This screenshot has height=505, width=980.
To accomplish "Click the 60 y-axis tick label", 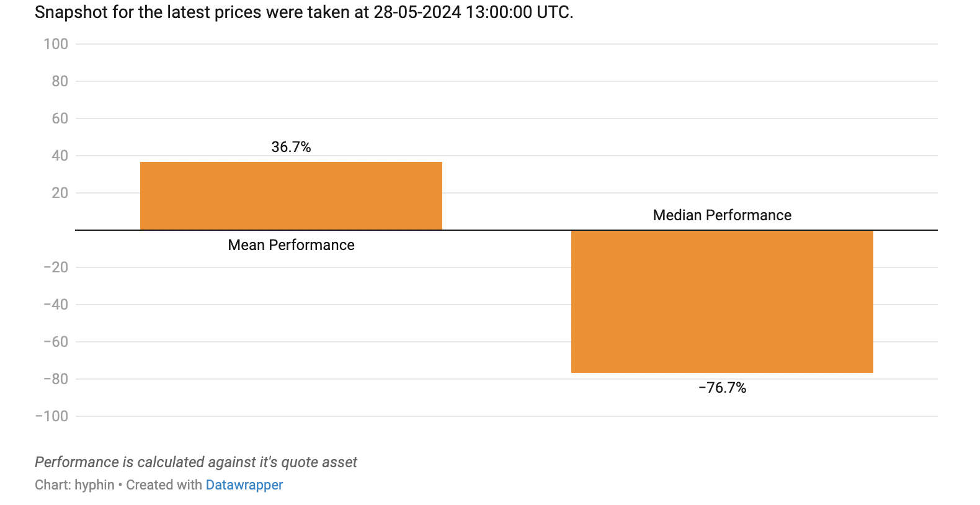I will tap(60, 118).
